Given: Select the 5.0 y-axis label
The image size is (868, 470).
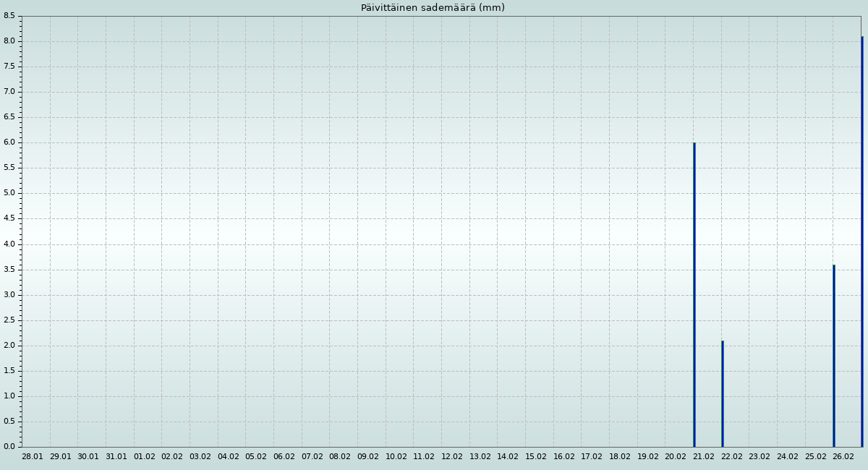Looking at the screenshot, I should [x=9, y=193].
